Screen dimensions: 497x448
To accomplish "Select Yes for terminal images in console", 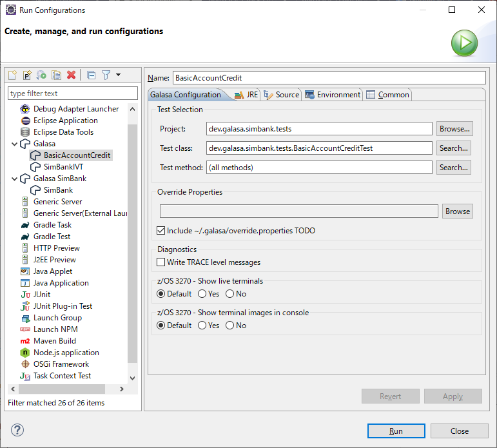I will (x=202, y=326).
